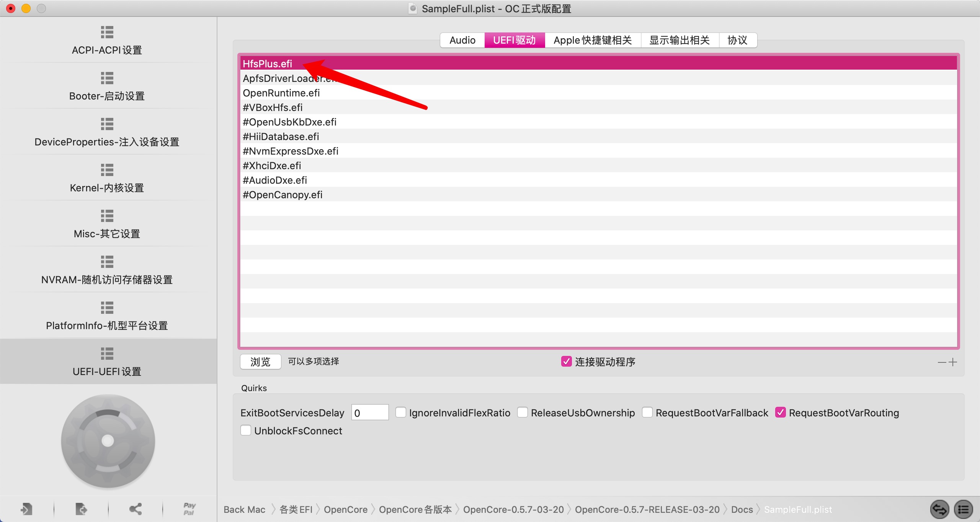Switch to the Audio tab
Image resolution: width=980 pixels, height=522 pixels.
(x=462, y=40)
